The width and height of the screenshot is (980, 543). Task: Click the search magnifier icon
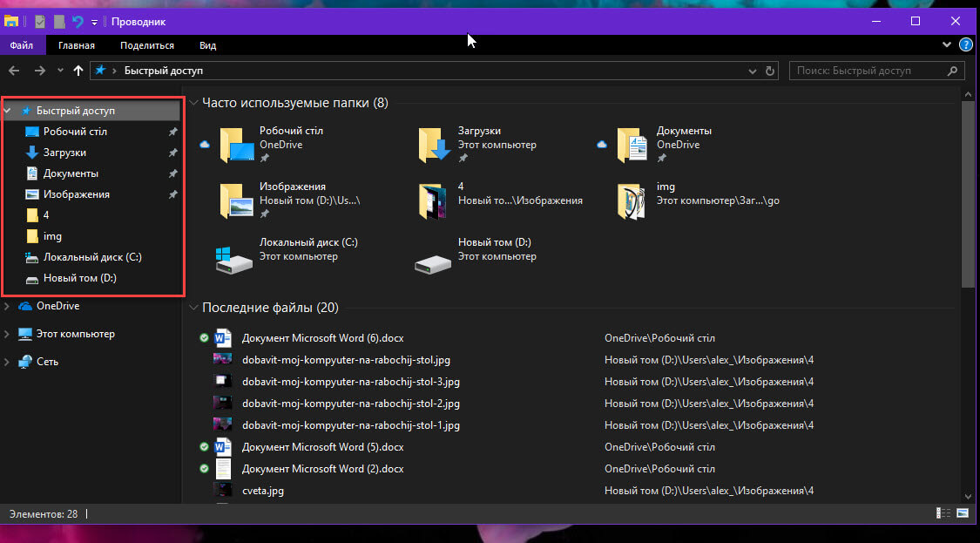pos(952,71)
